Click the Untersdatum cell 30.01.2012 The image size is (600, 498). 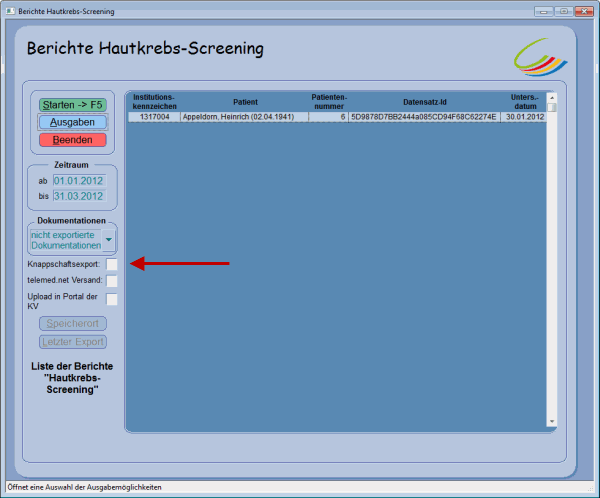pos(524,117)
